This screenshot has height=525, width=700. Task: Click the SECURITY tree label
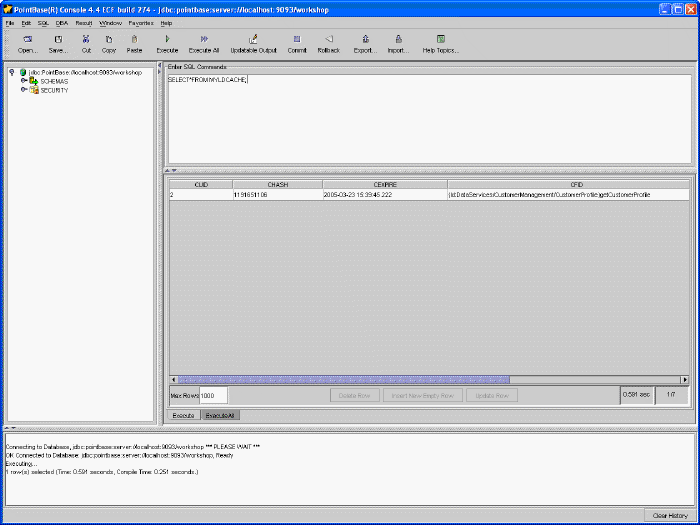coord(54,91)
